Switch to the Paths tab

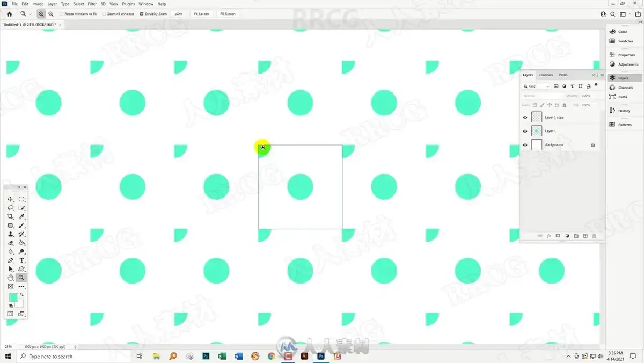[x=563, y=75]
